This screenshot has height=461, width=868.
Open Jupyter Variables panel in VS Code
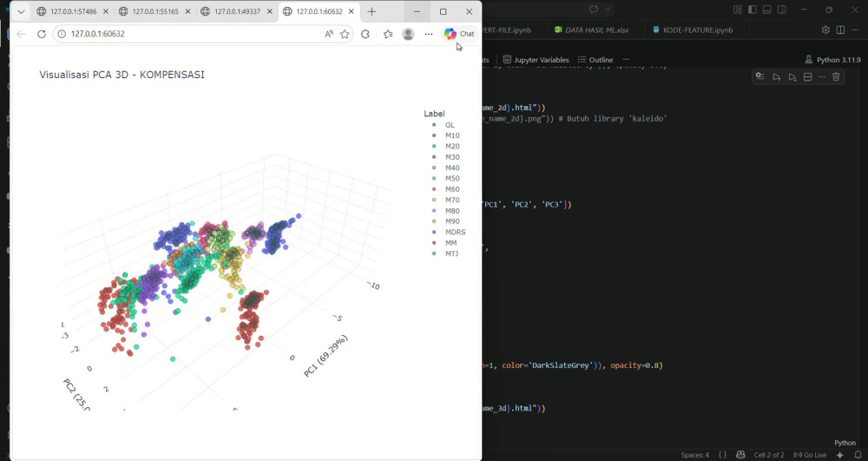pos(536,60)
